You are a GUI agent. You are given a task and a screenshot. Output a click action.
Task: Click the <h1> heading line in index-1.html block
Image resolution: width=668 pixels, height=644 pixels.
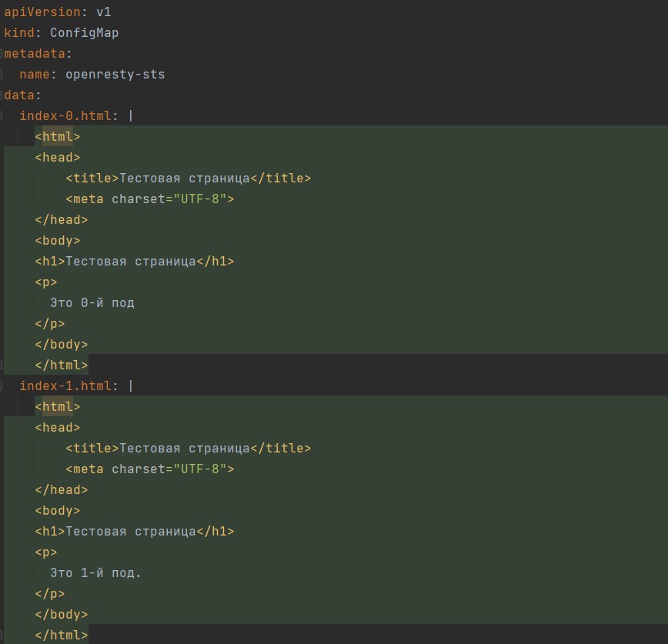135,531
